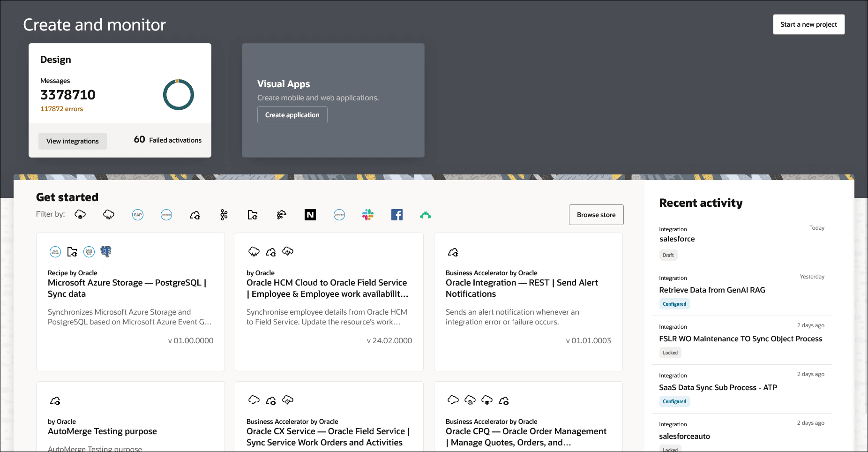868x452 pixels.
Task: Filter by the Kafka nodes icon
Action: 224,215
